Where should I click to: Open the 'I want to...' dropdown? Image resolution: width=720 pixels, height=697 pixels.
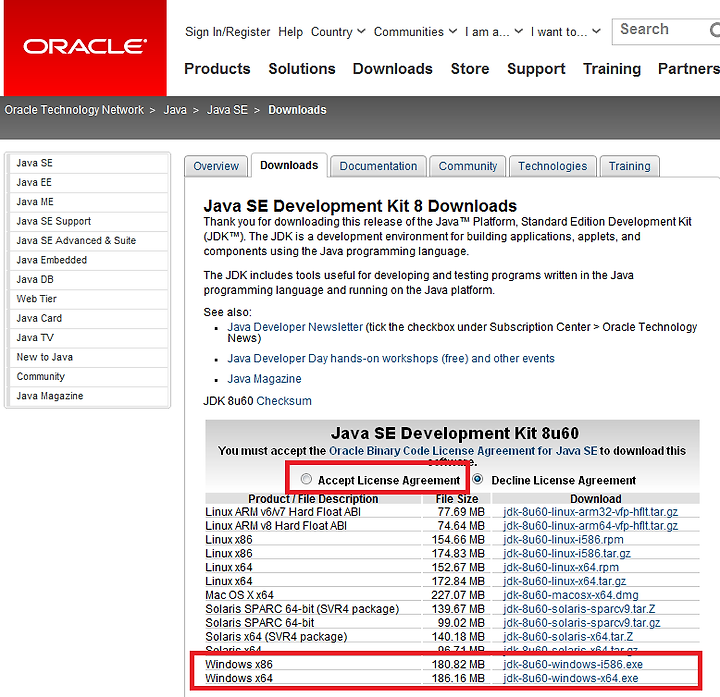coord(565,32)
